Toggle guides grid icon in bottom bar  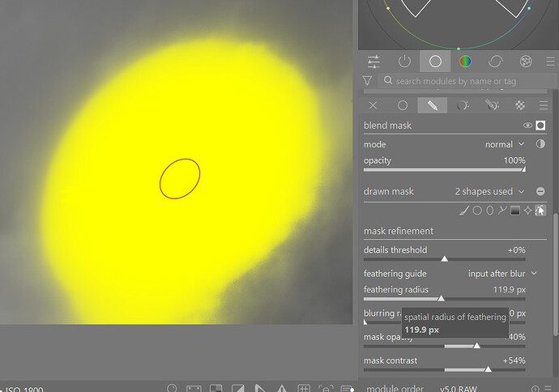303,389
